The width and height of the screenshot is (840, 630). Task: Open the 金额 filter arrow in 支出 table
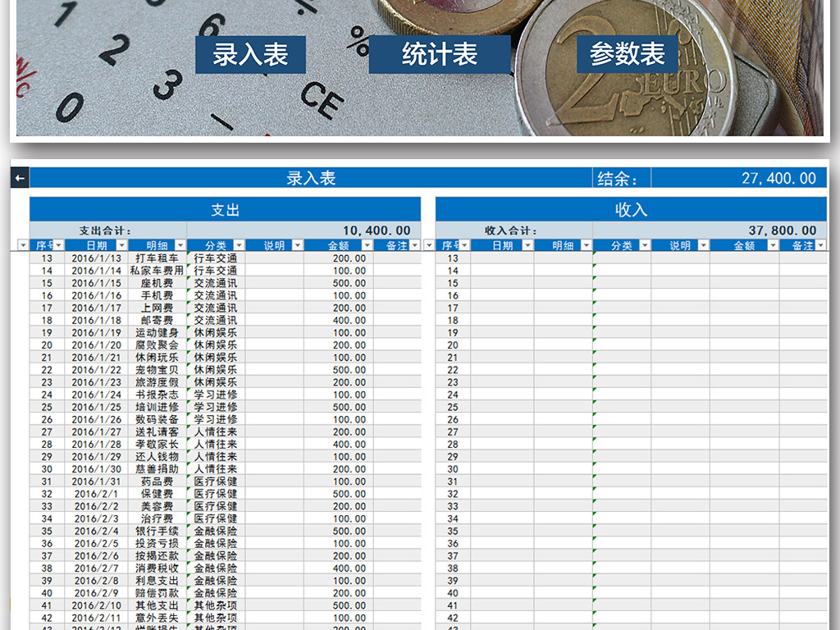367,245
